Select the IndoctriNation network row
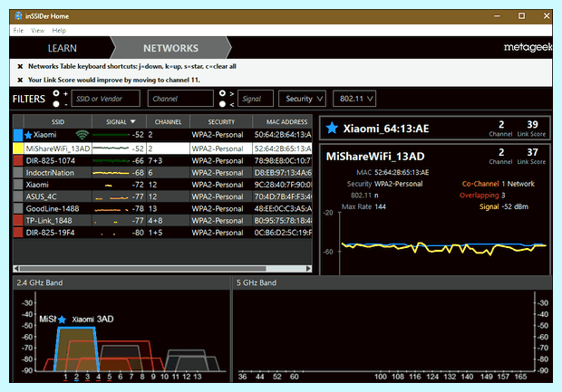 [x=163, y=173]
